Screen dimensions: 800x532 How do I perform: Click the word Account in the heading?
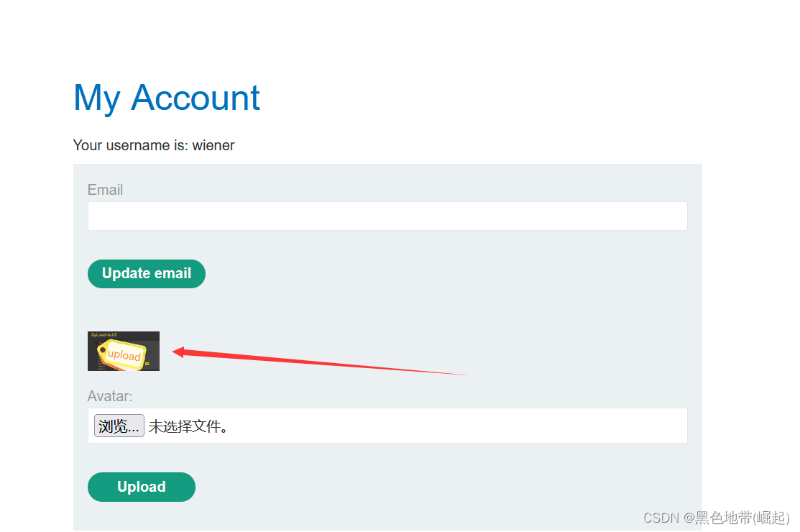pyautogui.click(x=196, y=97)
